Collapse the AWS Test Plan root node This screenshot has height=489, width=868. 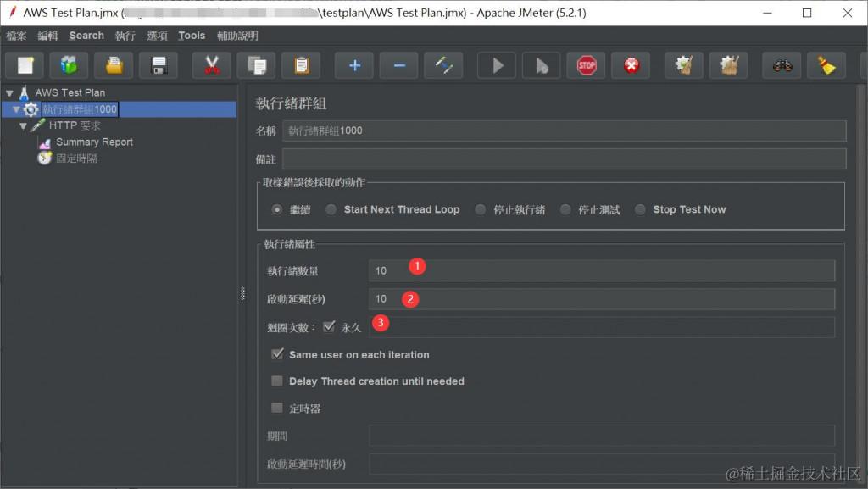coord(8,92)
